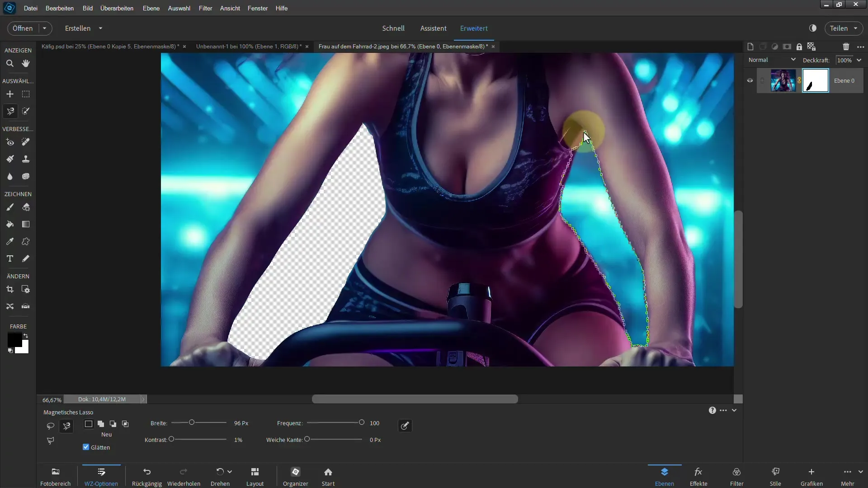Select the Eraser tool
Image resolution: width=868 pixels, height=488 pixels.
point(26,207)
